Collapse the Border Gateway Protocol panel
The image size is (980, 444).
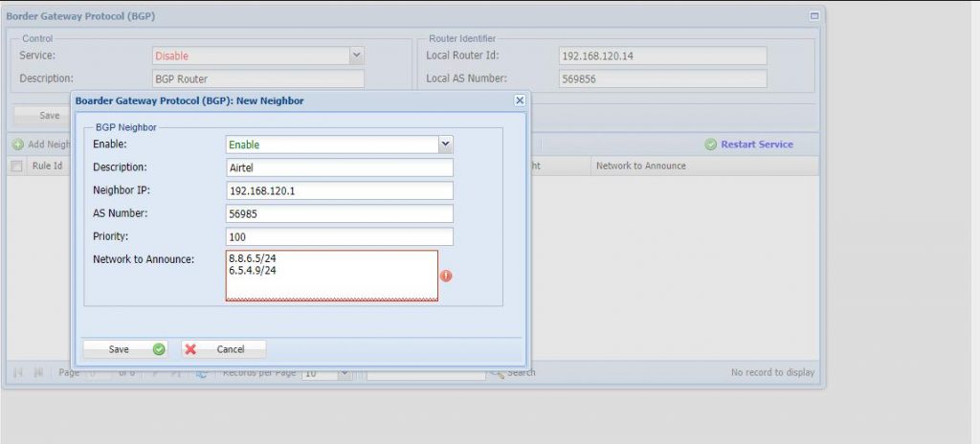pos(814,16)
